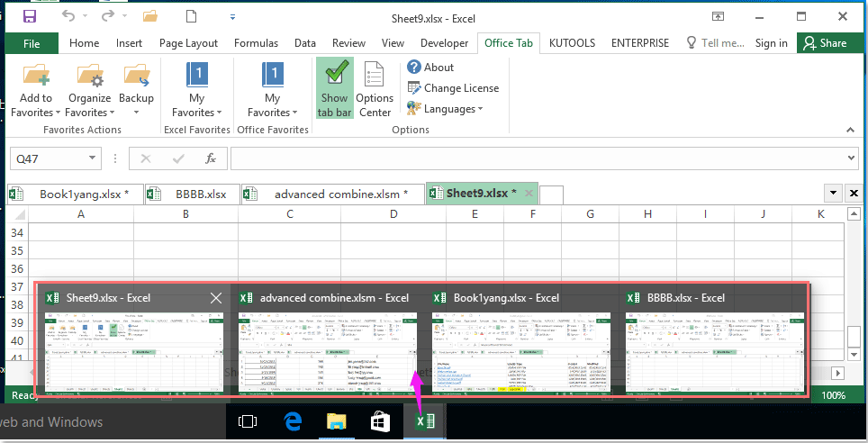Close the Office Tab bar with X
The width and height of the screenshot is (868, 443).
pyautogui.click(x=854, y=194)
